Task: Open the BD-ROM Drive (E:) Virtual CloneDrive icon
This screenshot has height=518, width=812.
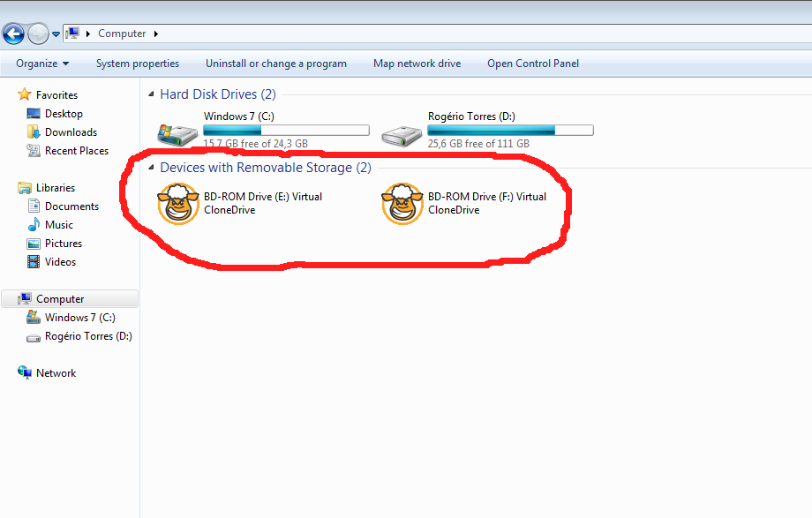Action: (178, 205)
